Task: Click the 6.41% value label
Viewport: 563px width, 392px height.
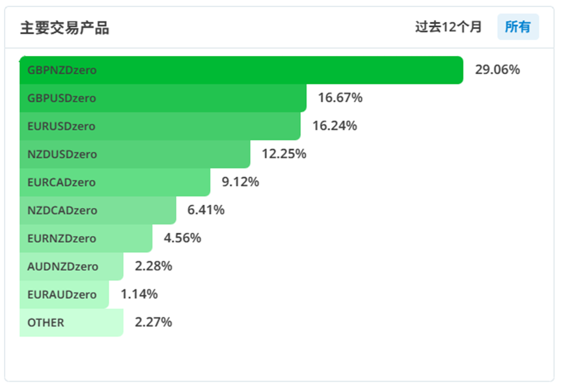Action: point(206,210)
